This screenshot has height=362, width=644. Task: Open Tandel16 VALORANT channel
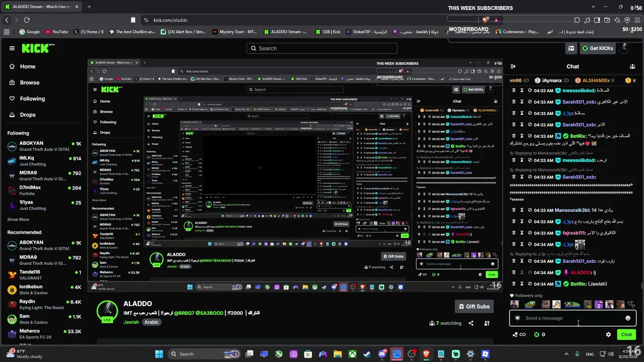(44, 275)
